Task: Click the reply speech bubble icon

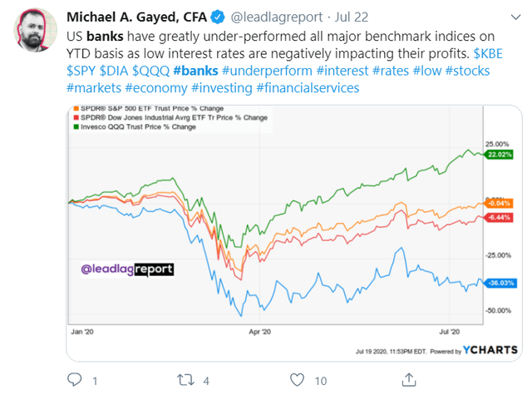Action: 74,379
